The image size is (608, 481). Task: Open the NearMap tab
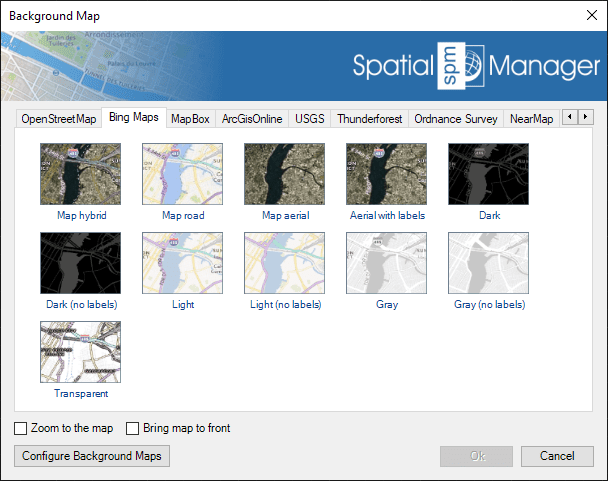click(532, 119)
